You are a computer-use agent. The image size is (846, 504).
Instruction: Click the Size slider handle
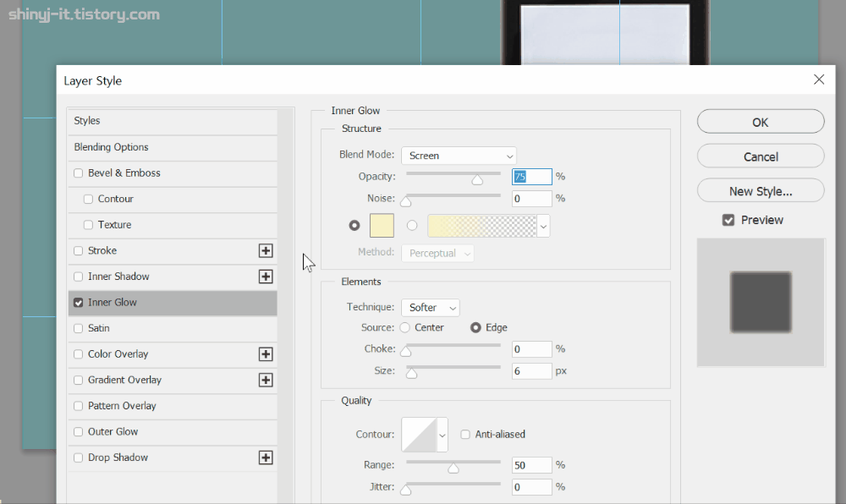pyautogui.click(x=412, y=374)
